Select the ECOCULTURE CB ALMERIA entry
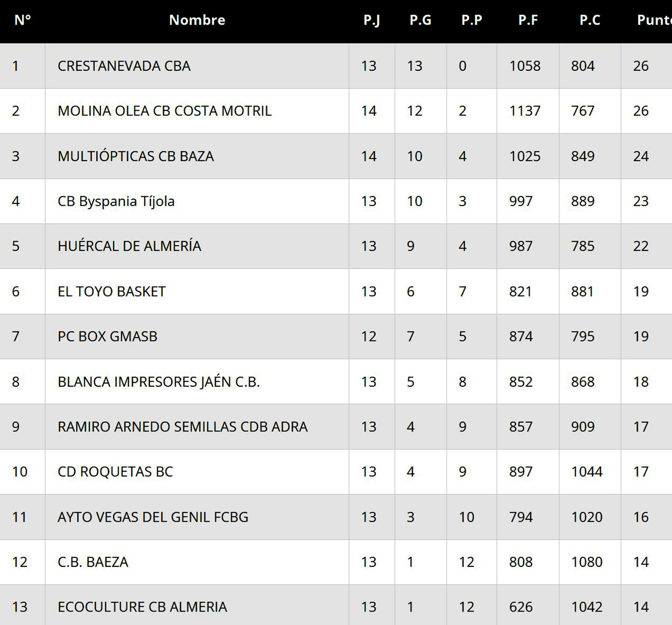Image resolution: width=672 pixels, height=625 pixels. 142,607
